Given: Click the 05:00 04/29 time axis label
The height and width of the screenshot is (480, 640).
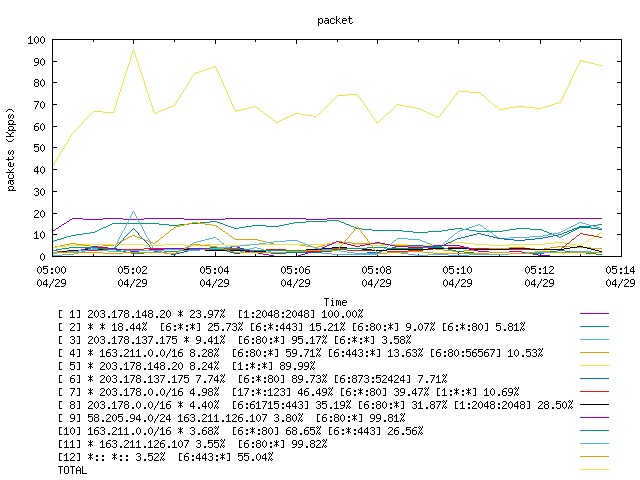Looking at the screenshot, I should [51, 277].
